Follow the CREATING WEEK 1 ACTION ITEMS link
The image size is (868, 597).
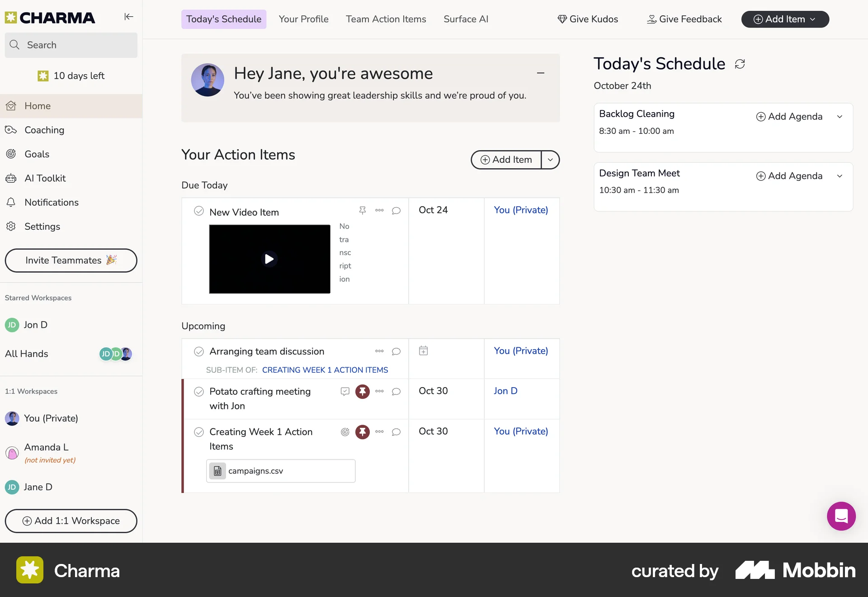(325, 370)
